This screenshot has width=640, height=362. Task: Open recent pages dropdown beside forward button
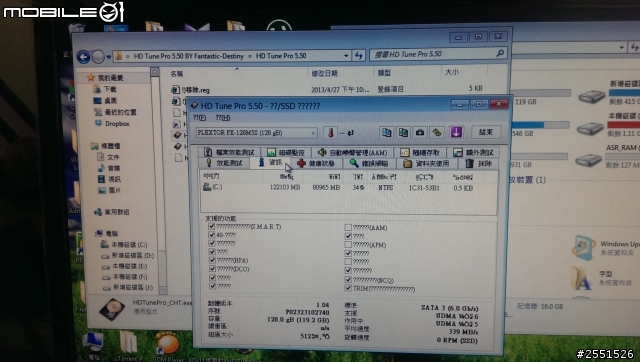click(109, 57)
